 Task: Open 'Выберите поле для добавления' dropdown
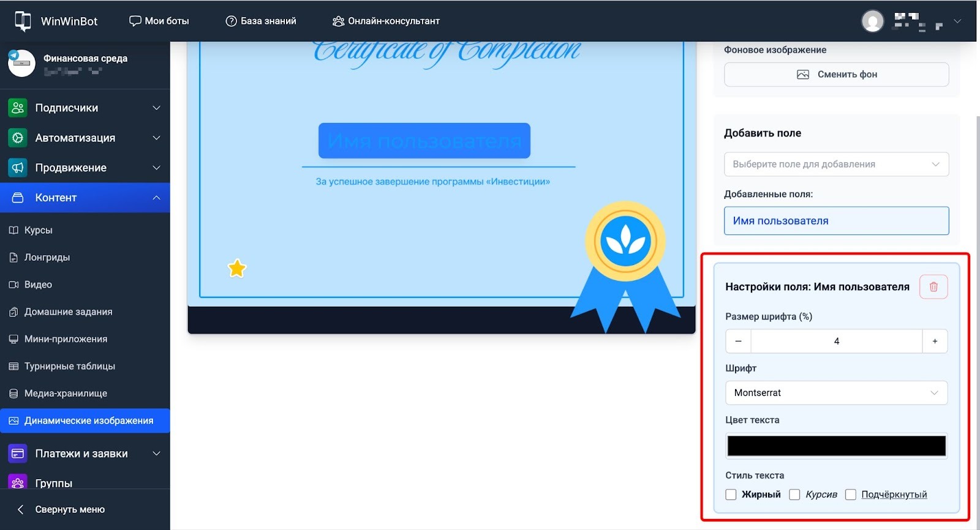836,164
